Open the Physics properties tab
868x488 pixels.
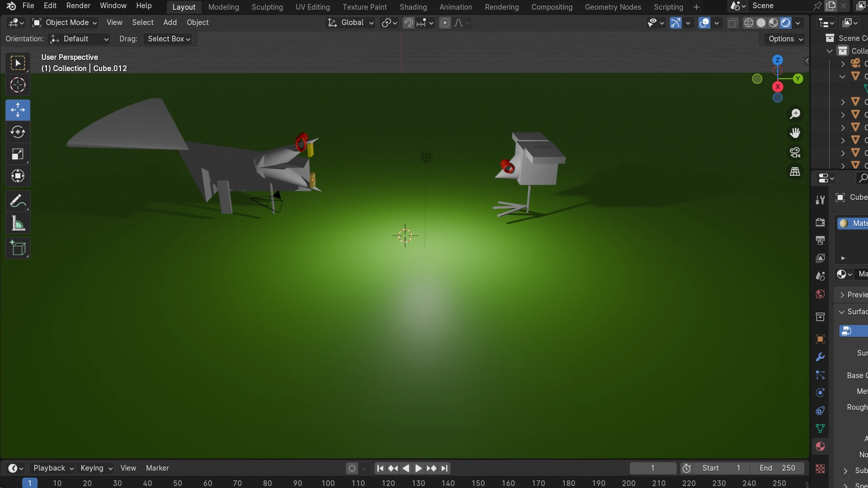coord(820,392)
